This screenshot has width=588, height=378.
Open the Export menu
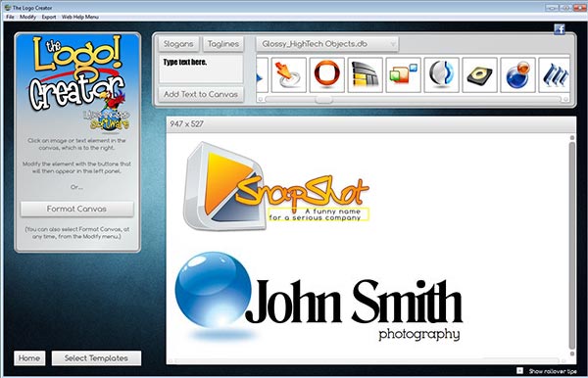point(49,17)
